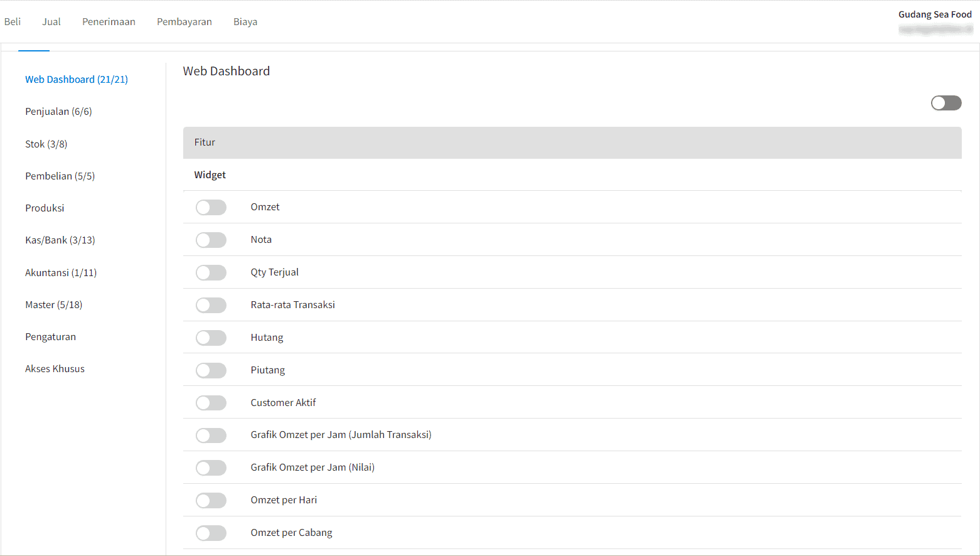Toggle the Hutang widget switch
Viewport: 980px width, 556px height.
(x=211, y=338)
